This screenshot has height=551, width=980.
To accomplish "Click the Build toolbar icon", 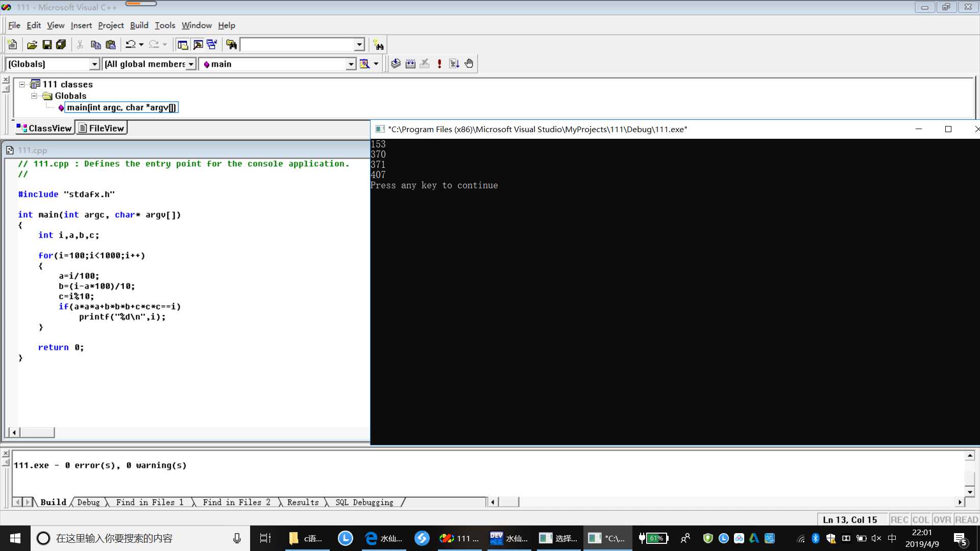I will click(x=410, y=64).
